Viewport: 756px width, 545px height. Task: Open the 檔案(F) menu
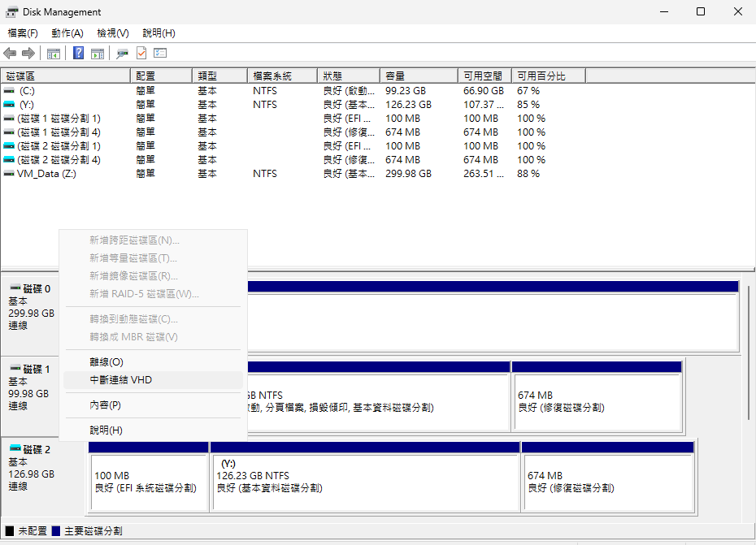tap(23, 33)
